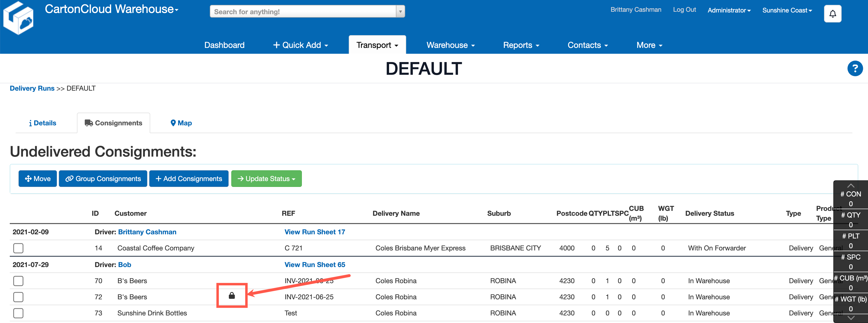Expand the Sunshine Coast location dropdown
The image size is (868, 323).
[787, 11]
